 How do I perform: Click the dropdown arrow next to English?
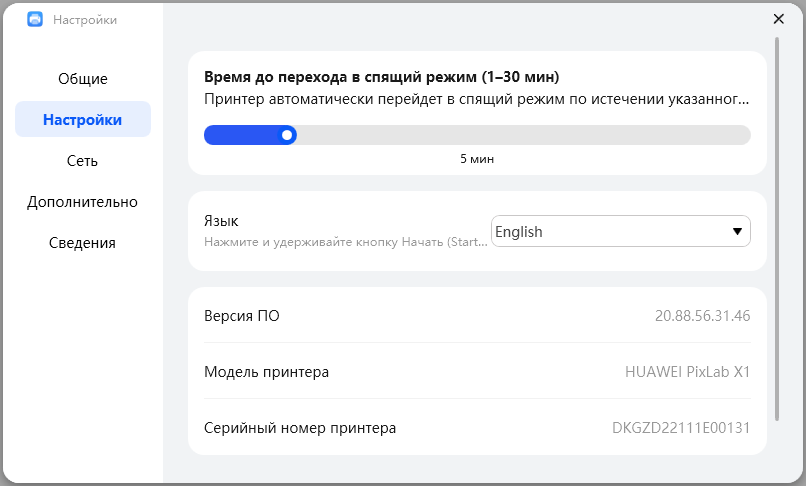pyautogui.click(x=738, y=231)
